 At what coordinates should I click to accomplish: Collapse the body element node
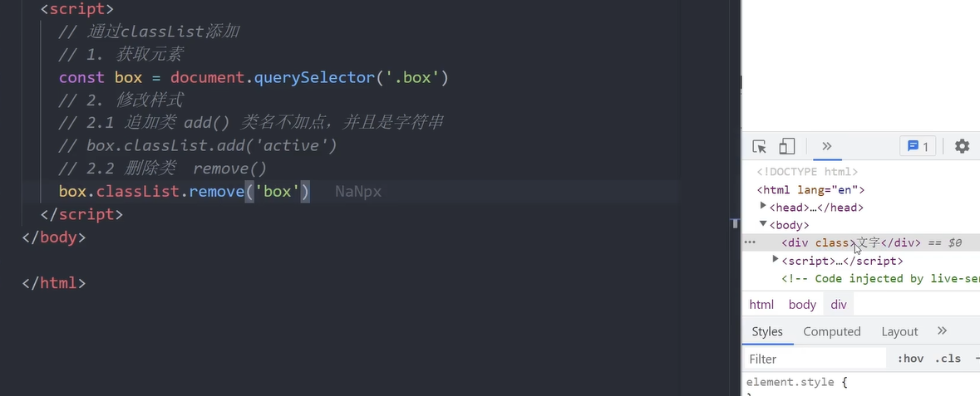763,223
